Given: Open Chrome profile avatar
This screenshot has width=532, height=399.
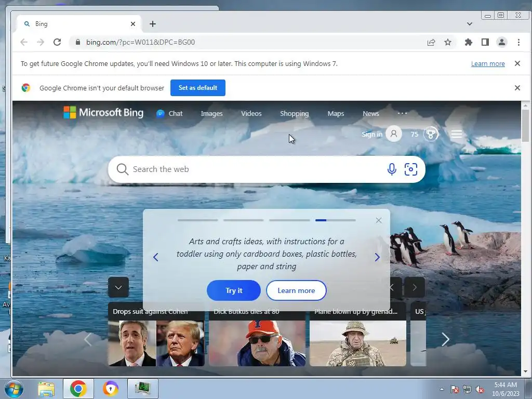Looking at the screenshot, I should click(x=502, y=42).
